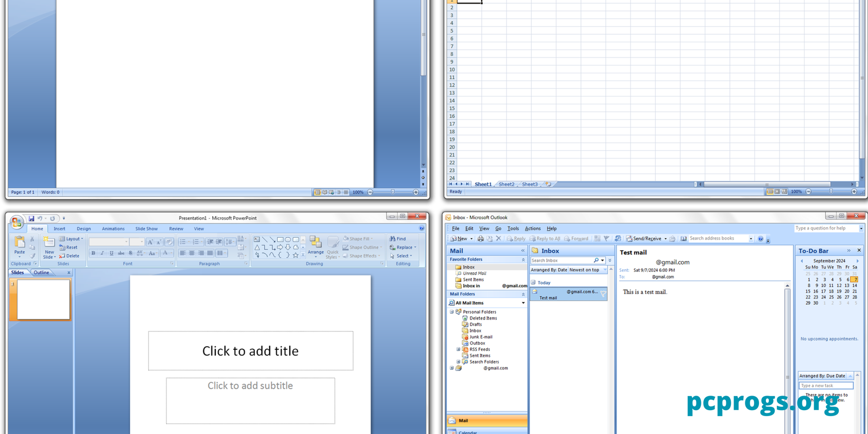Toggle Normal view in Excel status bar

[770, 192]
